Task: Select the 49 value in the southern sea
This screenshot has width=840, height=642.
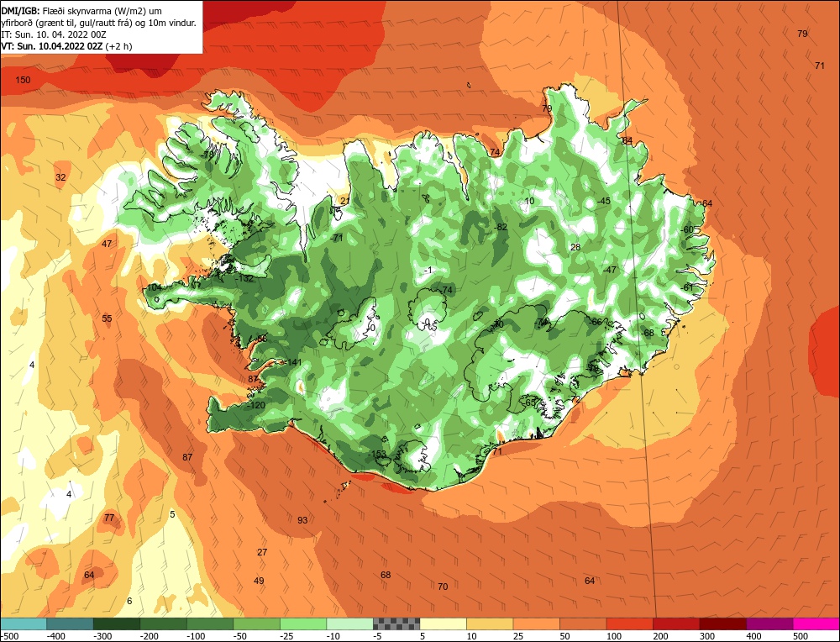Action: 259,581
